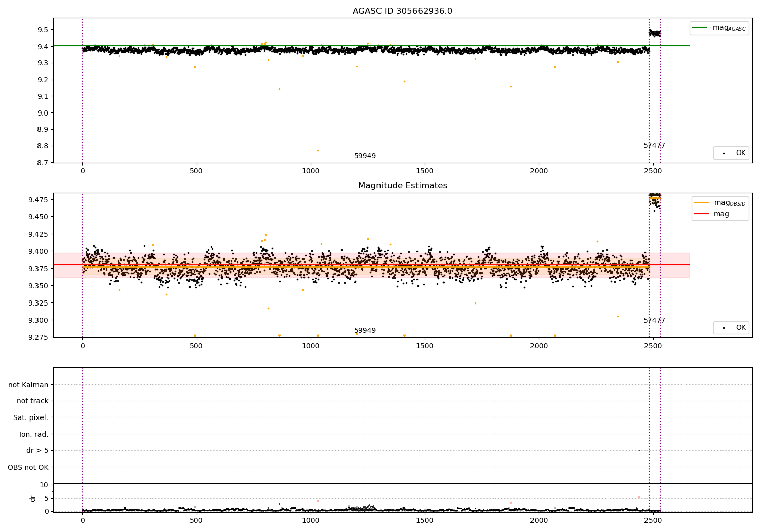Click the orange outlier near 9.15 at x=860
The width and height of the screenshot is (760, 532).
279,89
